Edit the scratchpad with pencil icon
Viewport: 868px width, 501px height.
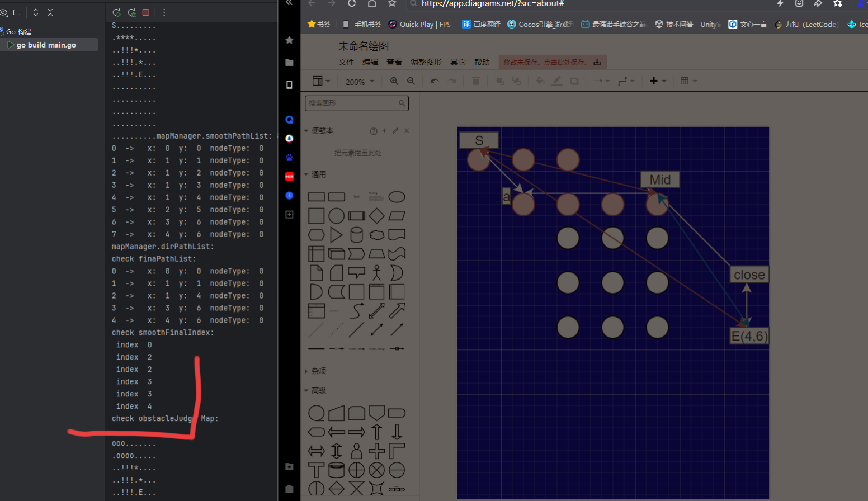395,131
